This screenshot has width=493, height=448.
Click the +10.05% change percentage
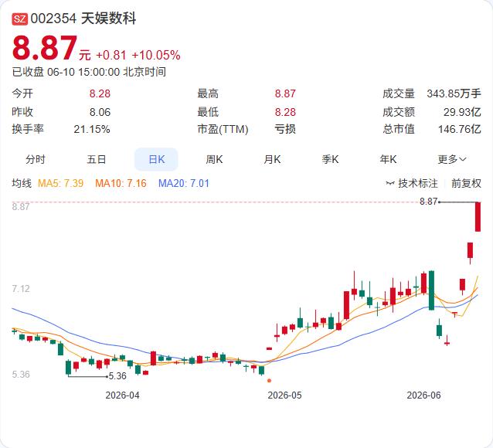point(156,56)
